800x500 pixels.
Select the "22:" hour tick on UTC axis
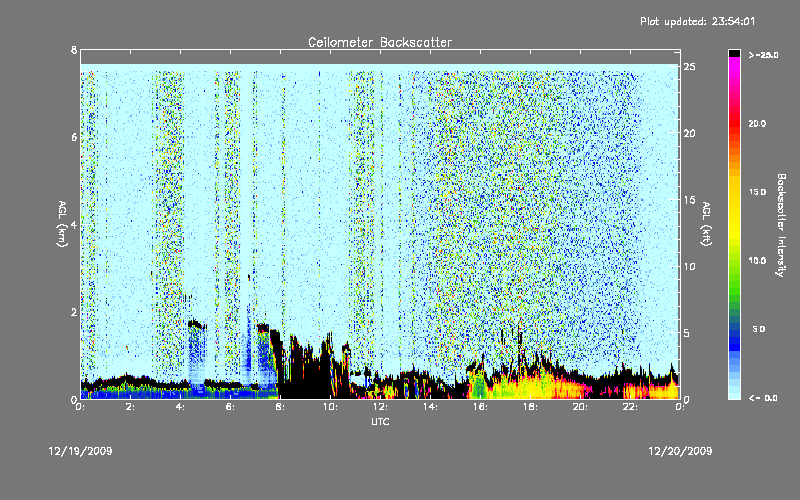tap(630, 407)
